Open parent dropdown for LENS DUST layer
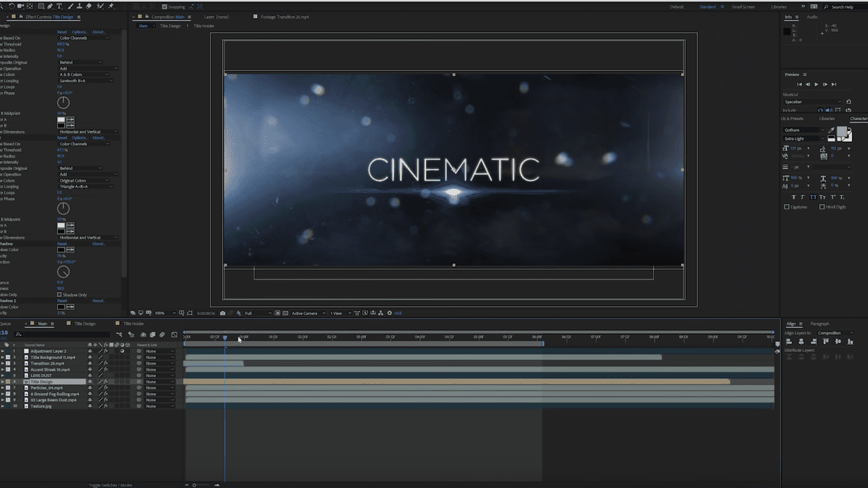The height and width of the screenshot is (488, 868). [160, 376]
